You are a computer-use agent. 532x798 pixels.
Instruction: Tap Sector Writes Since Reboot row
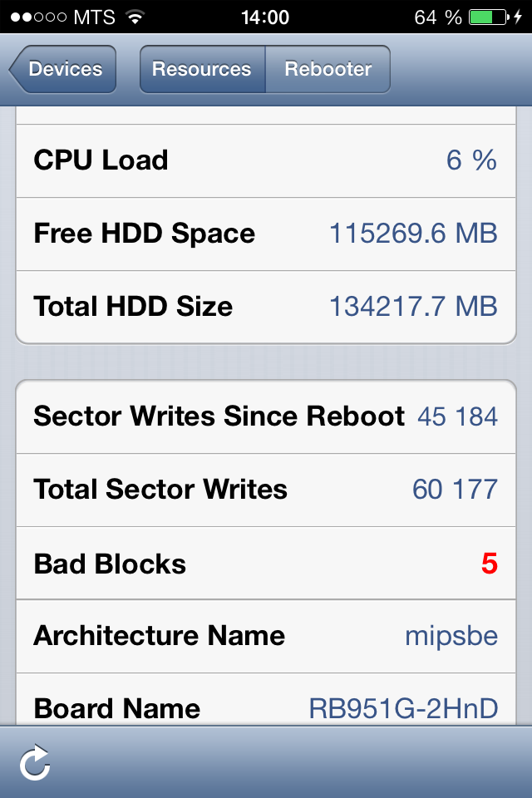coord(266,416)
